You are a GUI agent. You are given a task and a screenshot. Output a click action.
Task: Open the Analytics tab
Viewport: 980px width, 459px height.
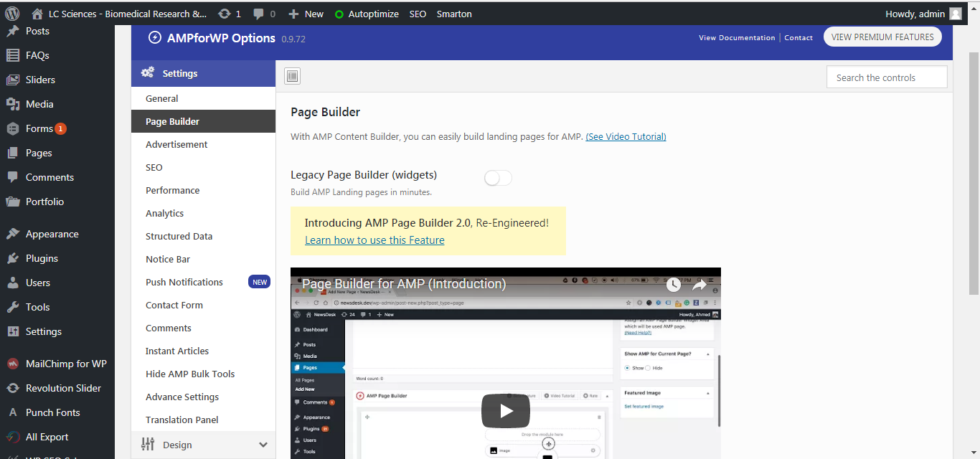(204, 213)
